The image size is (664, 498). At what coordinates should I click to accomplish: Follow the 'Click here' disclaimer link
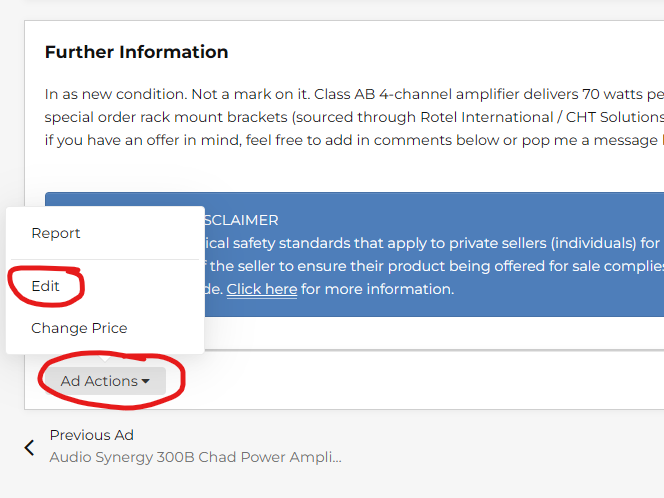[261, 289]
